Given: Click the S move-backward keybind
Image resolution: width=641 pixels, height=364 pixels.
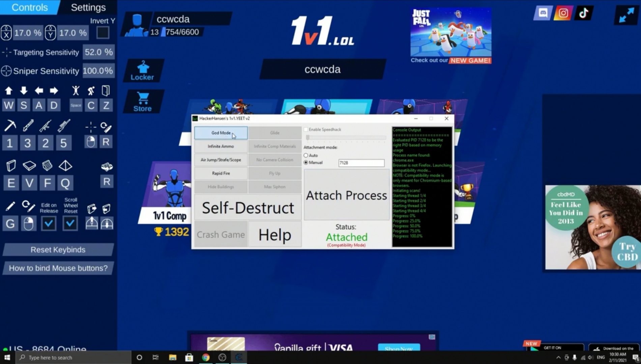Looking at the screenshot, I should point(24,105).
